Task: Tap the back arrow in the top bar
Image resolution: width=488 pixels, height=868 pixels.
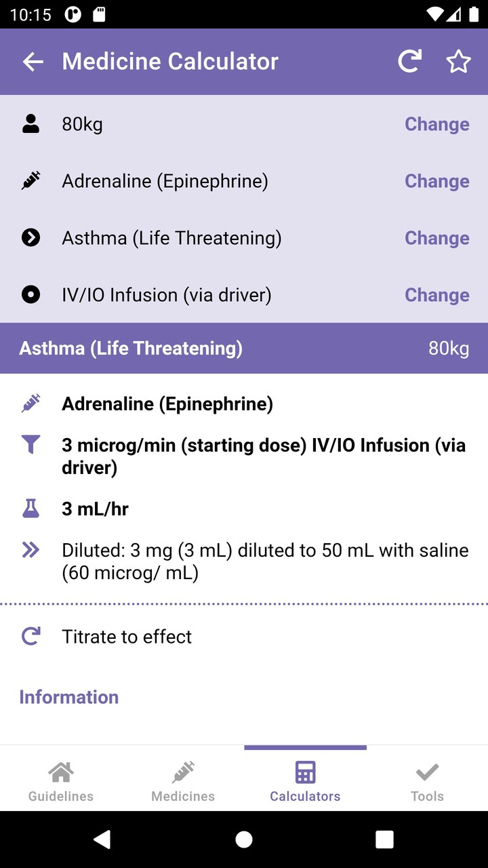Action: 33,61
